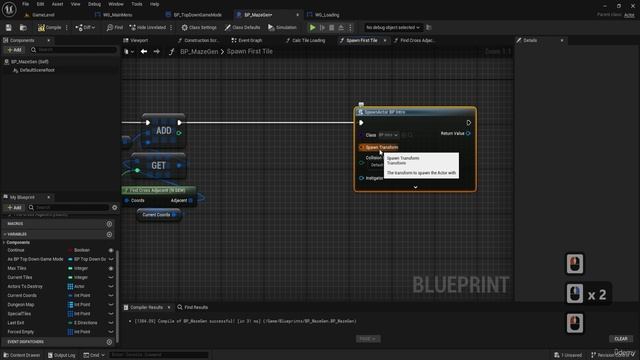The height and width of the screenshot is (360, 640).
Task: Click the Save blueprint icon
Action: click(x=9, y=27)
